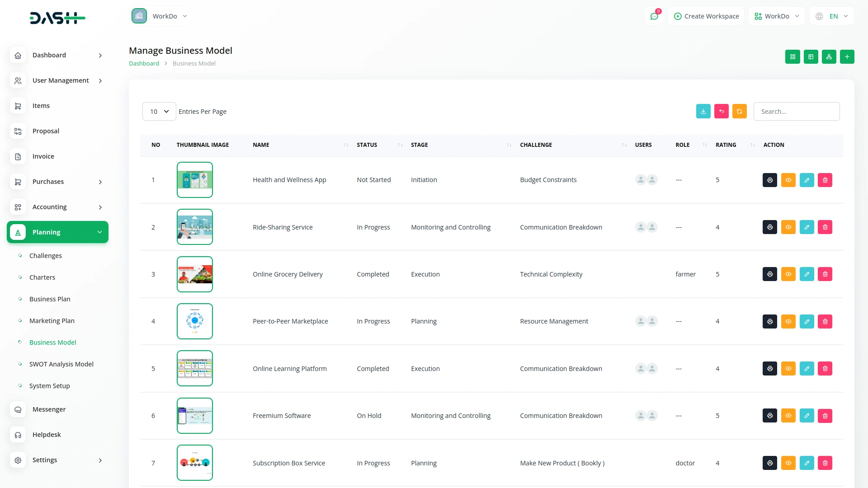View Online Learning Platform details via eye icon
Viewport: 868px width, 488px height.
pos(788,369)
